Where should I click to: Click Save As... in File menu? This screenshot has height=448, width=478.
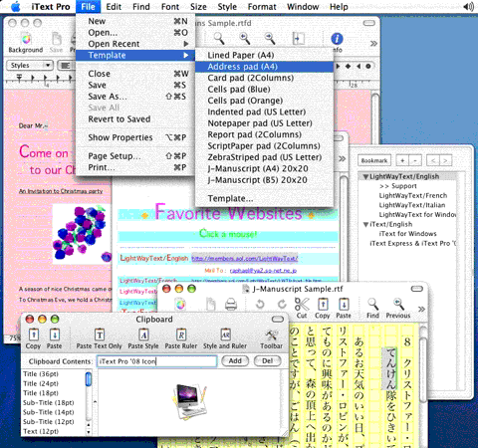[135, 97]
